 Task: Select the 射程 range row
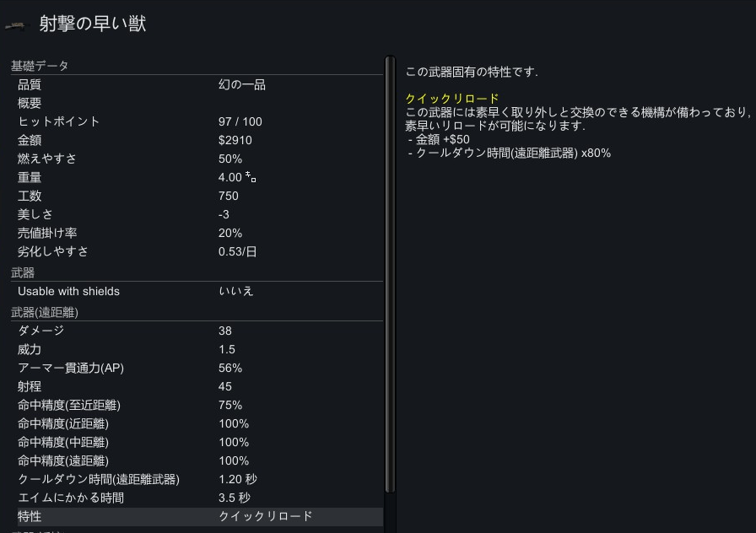[x=200, y=386]
